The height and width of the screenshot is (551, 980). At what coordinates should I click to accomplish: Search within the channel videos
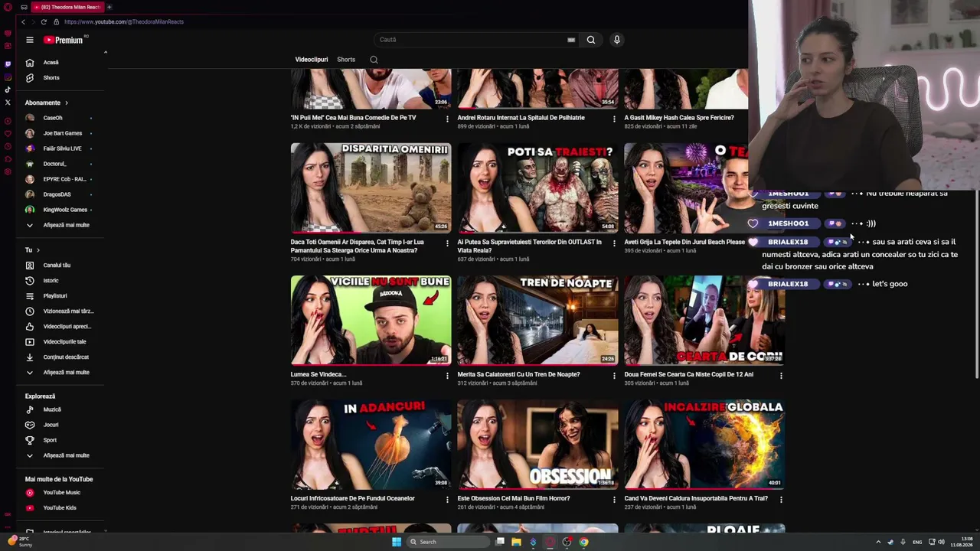point(374,59)
